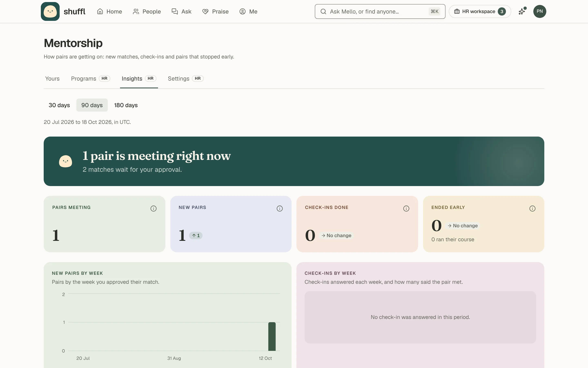Click the 12 Oct bar in chart
Image resolution: width=588 pixels, height=368 pixels.
pyautogui.click(x=272, y=337)
